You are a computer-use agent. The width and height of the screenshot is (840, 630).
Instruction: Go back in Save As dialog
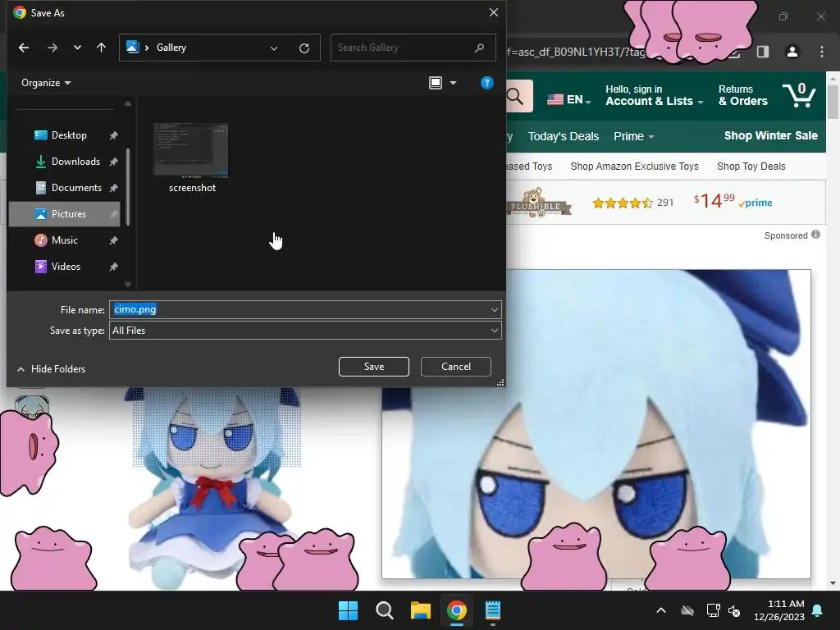[x=24, y=48]
